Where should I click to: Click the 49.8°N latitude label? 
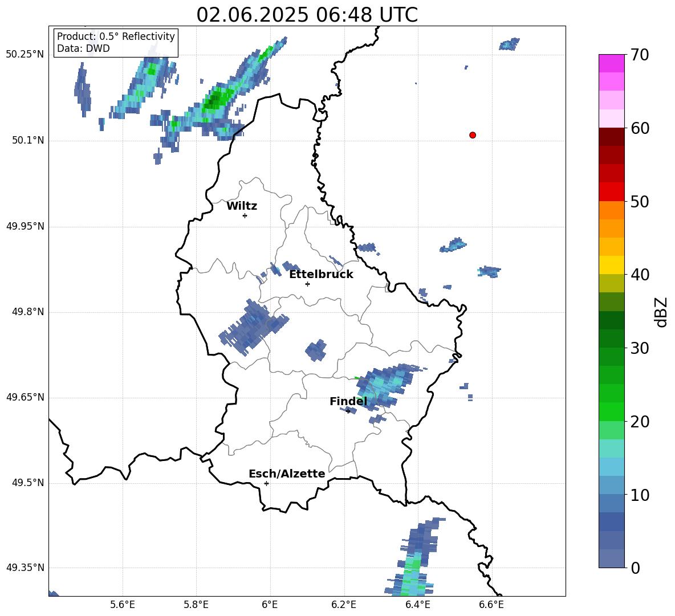pos(28,312)
